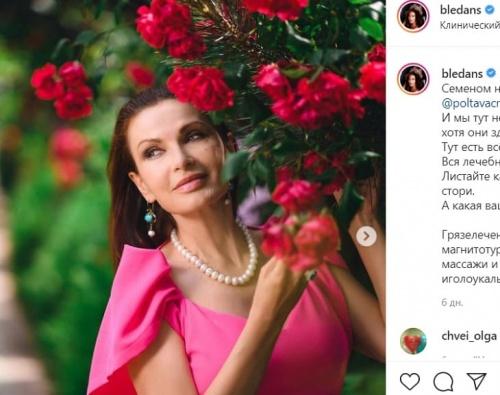Open bledans avatar beside the caption
The image size is (500, 395).
point(413,79)
